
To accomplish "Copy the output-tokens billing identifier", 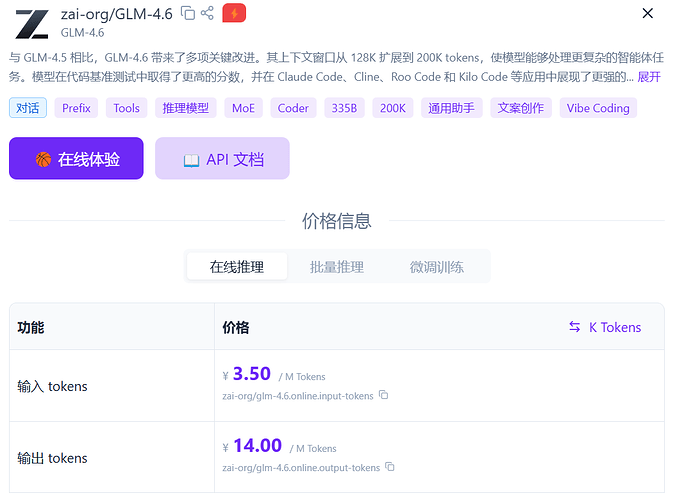I will 390,467.
